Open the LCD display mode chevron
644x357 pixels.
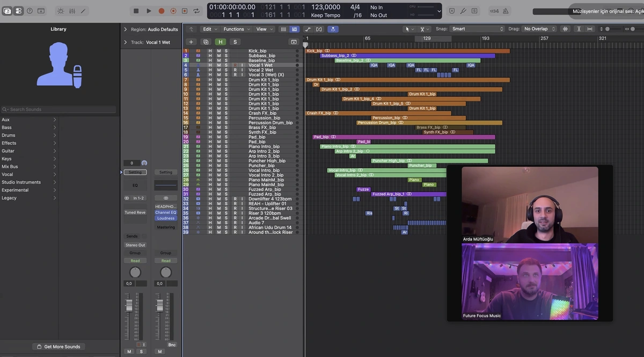(439, 11)
